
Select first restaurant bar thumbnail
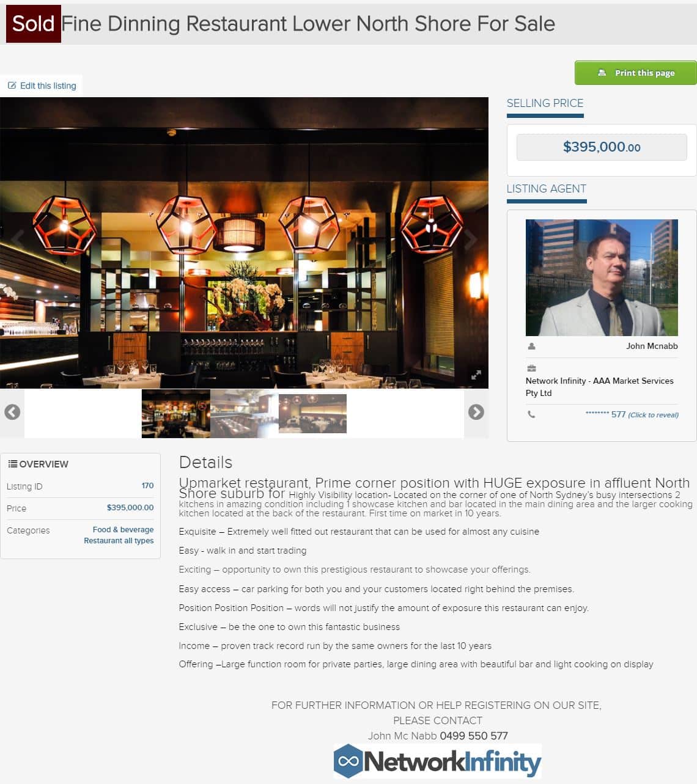176,414
